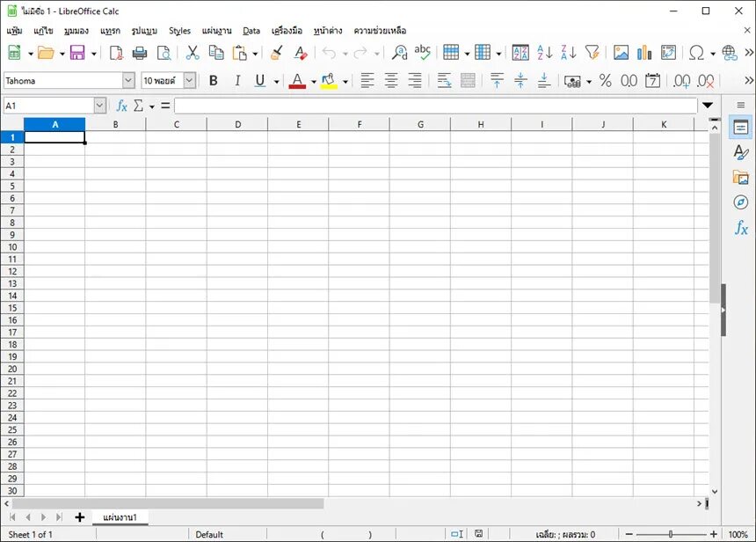The width and height of the screenshot is (756, 542).
Task: Save the document with the floppy icon
Action: (77, 53)
